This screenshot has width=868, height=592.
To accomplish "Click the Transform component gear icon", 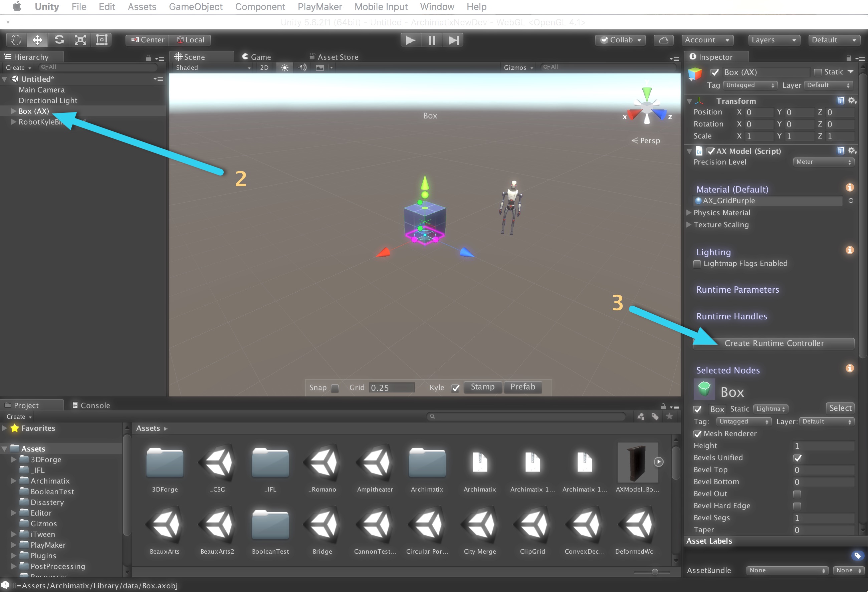I will pyautogui.click(x=852, y=100).
